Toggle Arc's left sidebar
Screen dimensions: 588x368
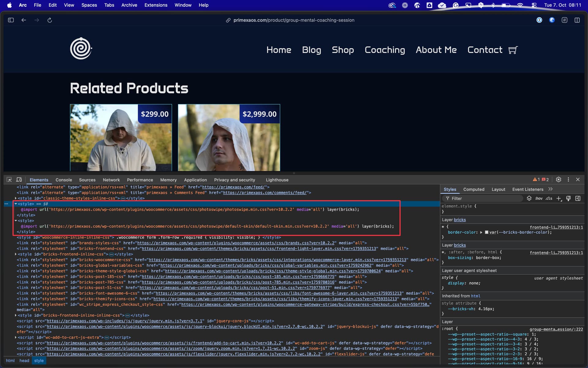(11, 20)
